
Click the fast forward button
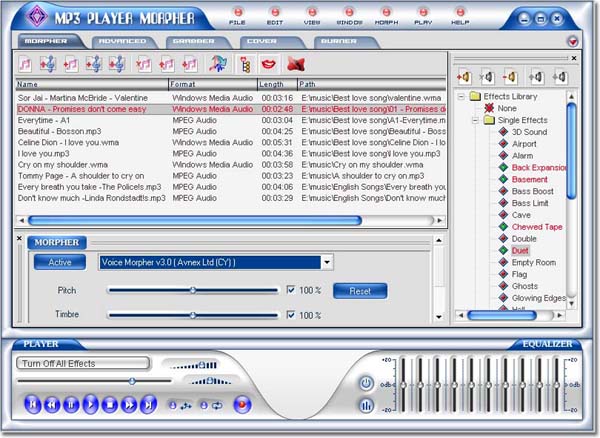point(129,404)
